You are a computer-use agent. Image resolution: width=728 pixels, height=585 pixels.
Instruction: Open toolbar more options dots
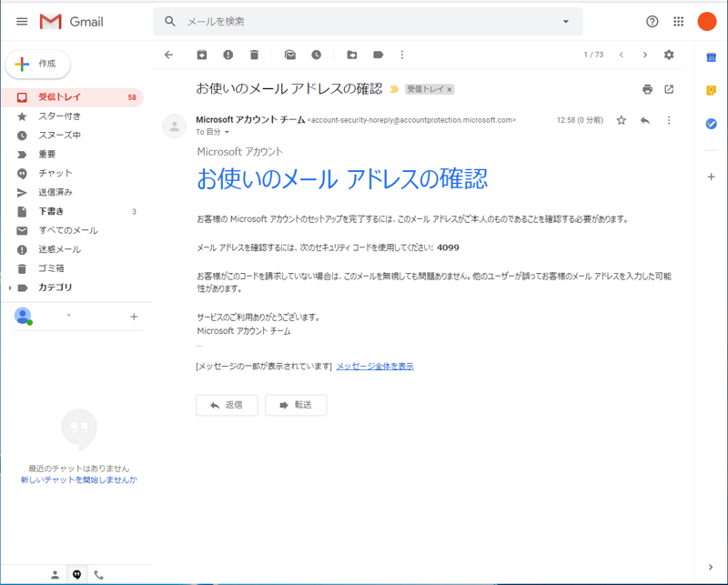pyautogui.click(x=402, y=55)
